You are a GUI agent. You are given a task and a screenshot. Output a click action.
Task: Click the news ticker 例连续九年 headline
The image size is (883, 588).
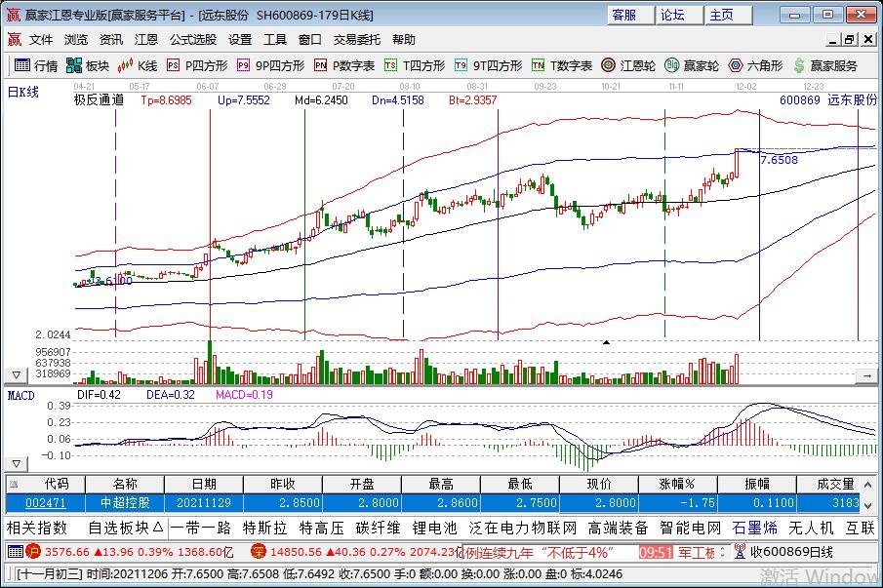tap(538, 553)
